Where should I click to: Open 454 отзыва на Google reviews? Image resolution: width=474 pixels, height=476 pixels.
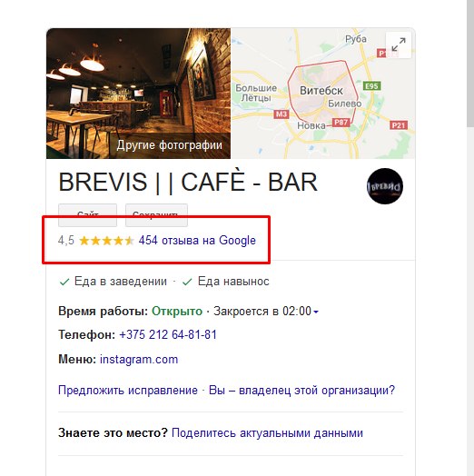tap(197, 241)
